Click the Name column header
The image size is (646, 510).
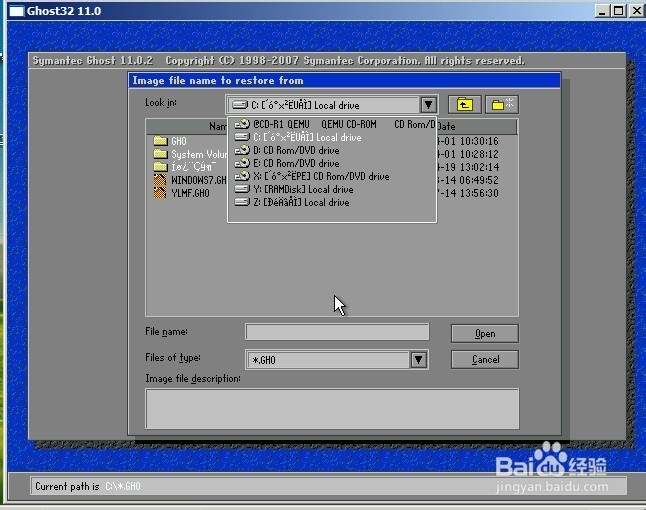(x=187, y=126)
